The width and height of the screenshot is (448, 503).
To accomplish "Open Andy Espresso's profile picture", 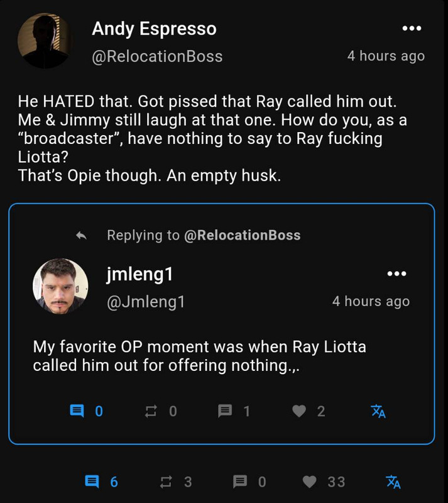I will [x=44, y=41].
